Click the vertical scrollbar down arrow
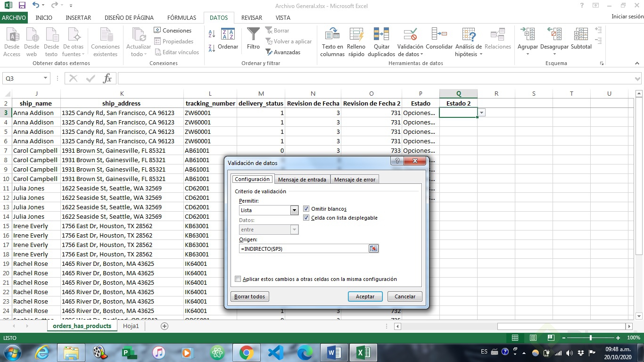The height and width of the screenshot is (362, 644). [639, 316]
